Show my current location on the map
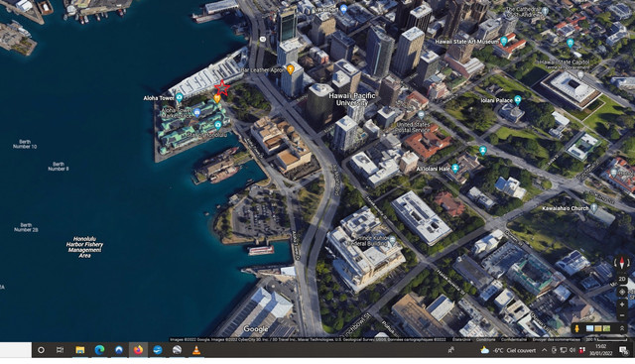 (x=622, y=292)
